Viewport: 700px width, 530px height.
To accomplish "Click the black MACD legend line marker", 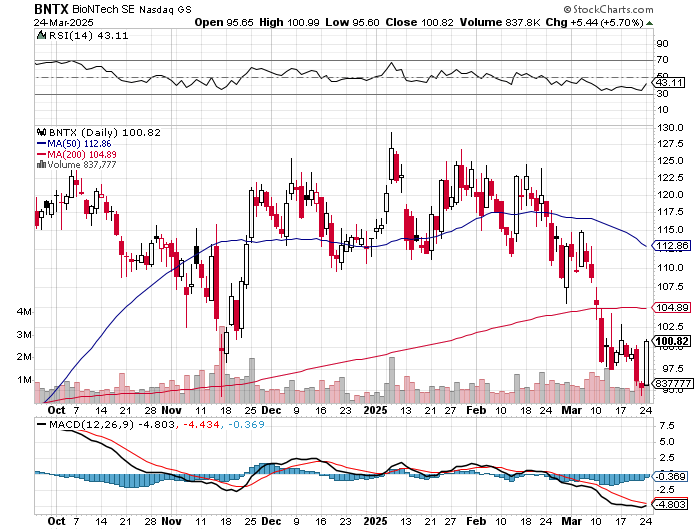I will [x=42, y=425].
